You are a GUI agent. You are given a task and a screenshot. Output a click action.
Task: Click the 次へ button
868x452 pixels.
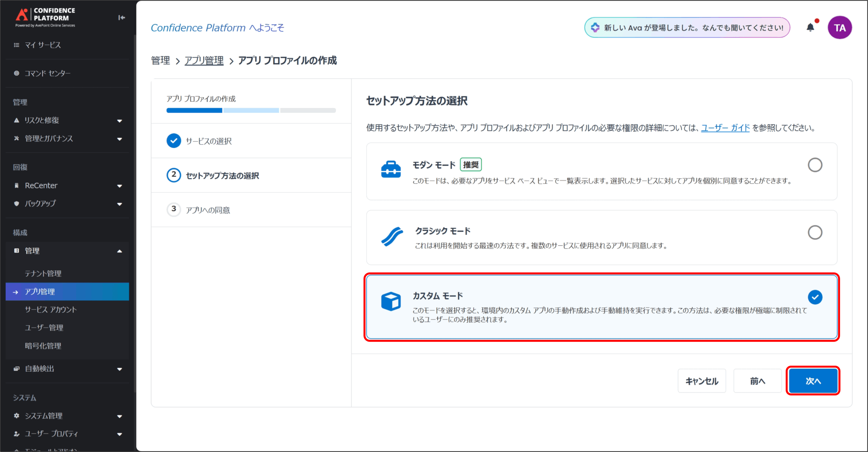pyautogui.click(x=812, y=381)
